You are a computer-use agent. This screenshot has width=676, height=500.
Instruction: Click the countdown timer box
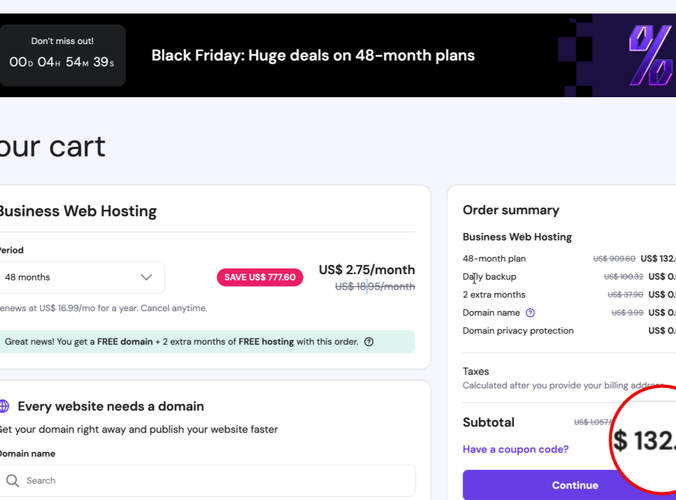pyautogui.click(x=63, y=55)
